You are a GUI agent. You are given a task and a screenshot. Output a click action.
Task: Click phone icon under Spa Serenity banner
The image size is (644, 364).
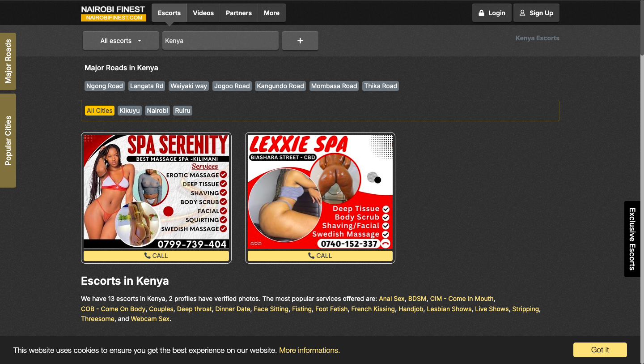click(x=147, y=256)
